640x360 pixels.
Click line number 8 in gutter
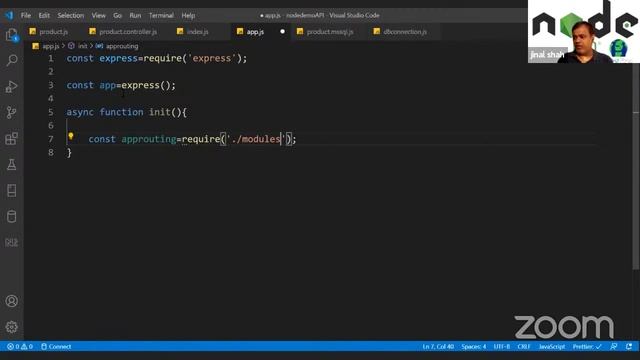point(51,153)
